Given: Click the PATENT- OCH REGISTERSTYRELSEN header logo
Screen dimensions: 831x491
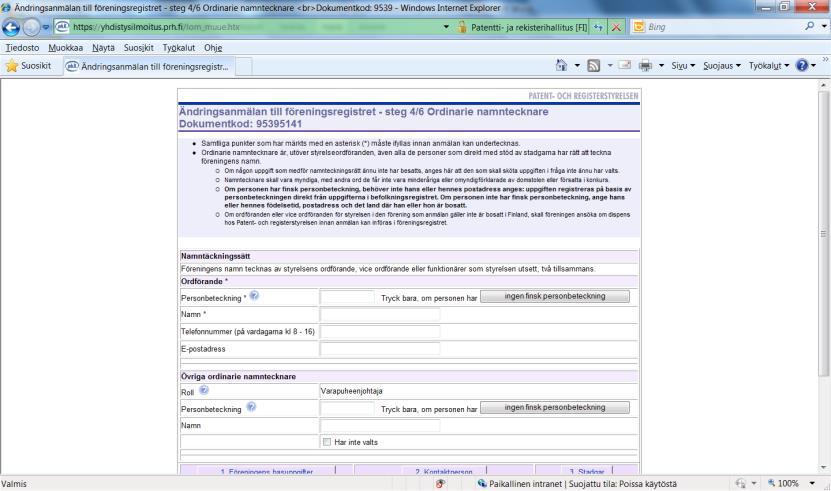Looking at the screenshot, I should [583, 96].
